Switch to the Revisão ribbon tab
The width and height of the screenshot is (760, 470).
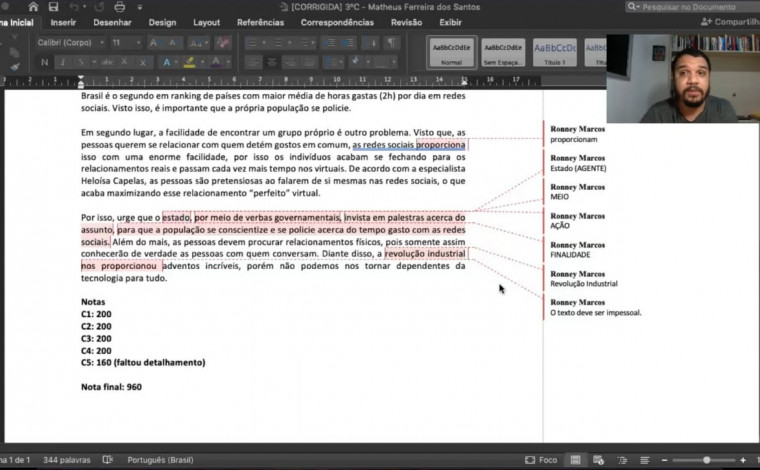[x=406, y=22]
